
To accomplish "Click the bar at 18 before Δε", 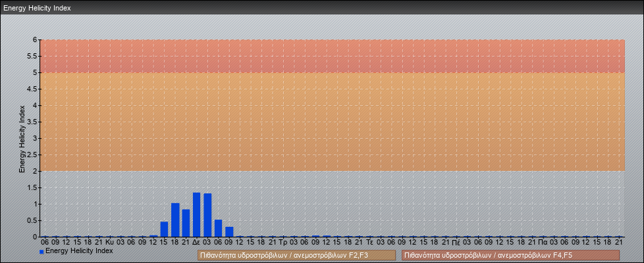I will tap(175, 220).
